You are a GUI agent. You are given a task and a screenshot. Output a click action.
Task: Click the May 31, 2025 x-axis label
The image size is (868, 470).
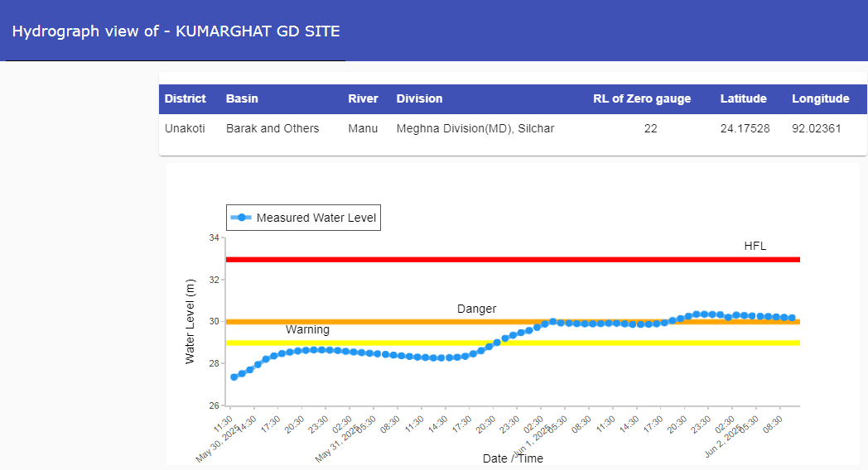click(336, 444)
